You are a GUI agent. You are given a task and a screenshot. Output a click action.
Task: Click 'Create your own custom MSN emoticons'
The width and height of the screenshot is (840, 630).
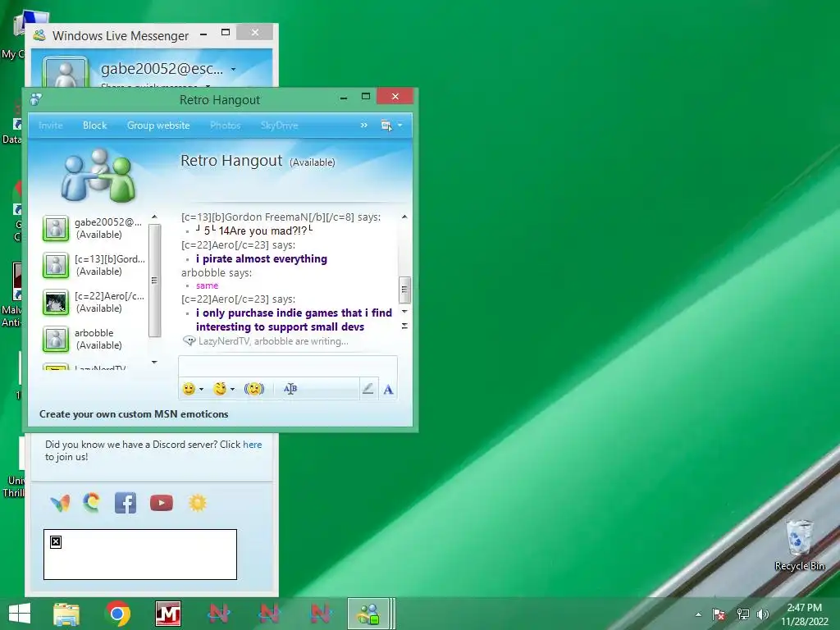tap(134, 414)
